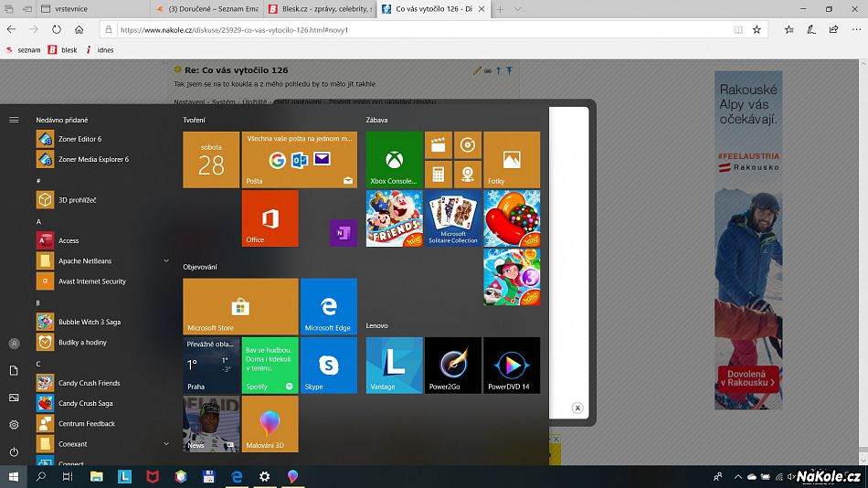
Task: Open the Candy Crush Friends game tile
Action: point(394,218)
